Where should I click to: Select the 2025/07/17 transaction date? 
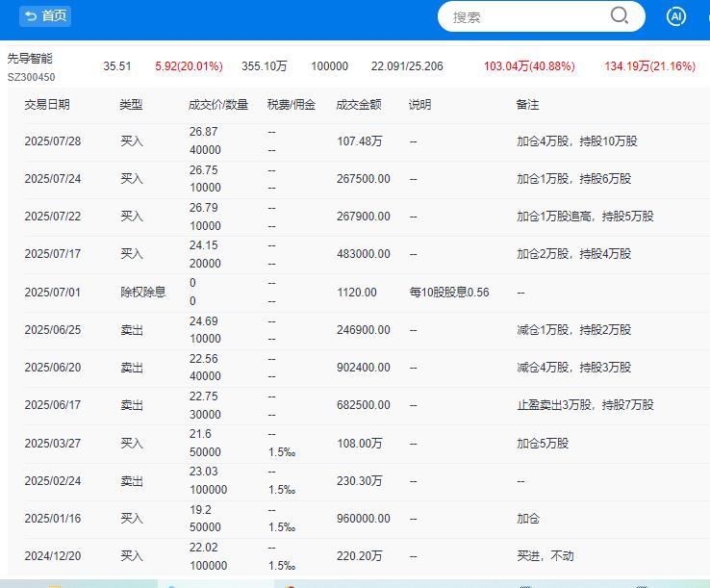(53, 254)
